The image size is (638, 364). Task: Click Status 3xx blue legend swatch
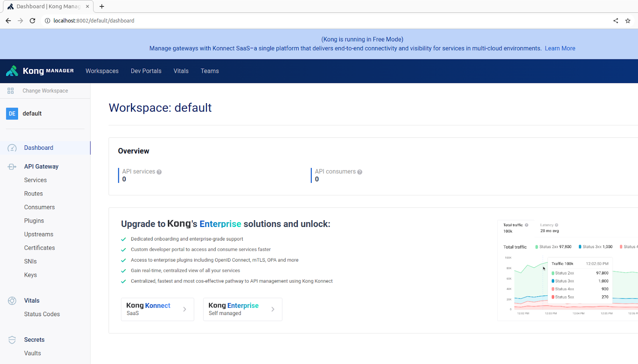pos(580,247)
